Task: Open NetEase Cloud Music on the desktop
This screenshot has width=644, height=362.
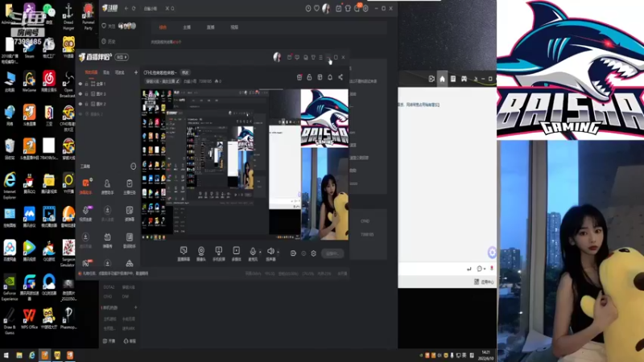Action: [49, 81]
